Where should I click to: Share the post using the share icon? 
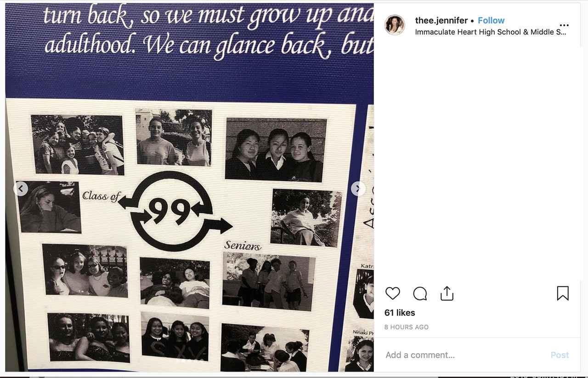tap(447, 293)
